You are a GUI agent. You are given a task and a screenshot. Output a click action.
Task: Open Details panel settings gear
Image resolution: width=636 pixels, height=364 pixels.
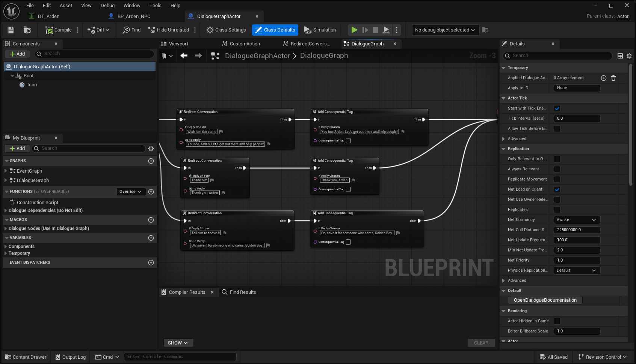(x=629, y=56)
